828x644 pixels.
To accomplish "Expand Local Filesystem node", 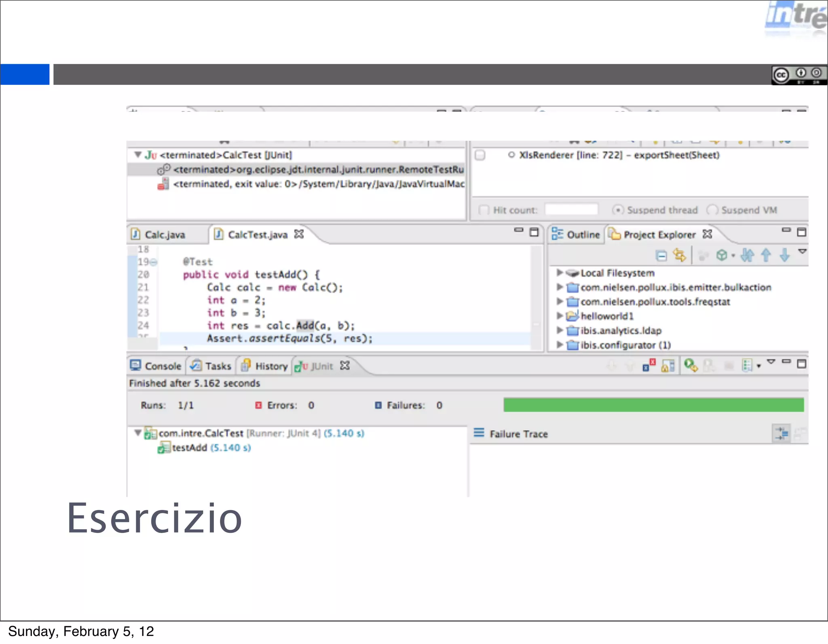I will 560,272.
